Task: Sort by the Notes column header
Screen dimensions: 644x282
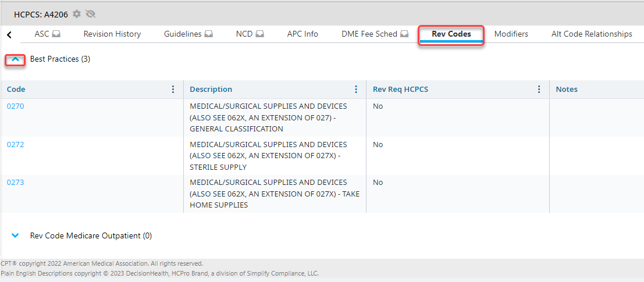Action: tap(567, 90)
